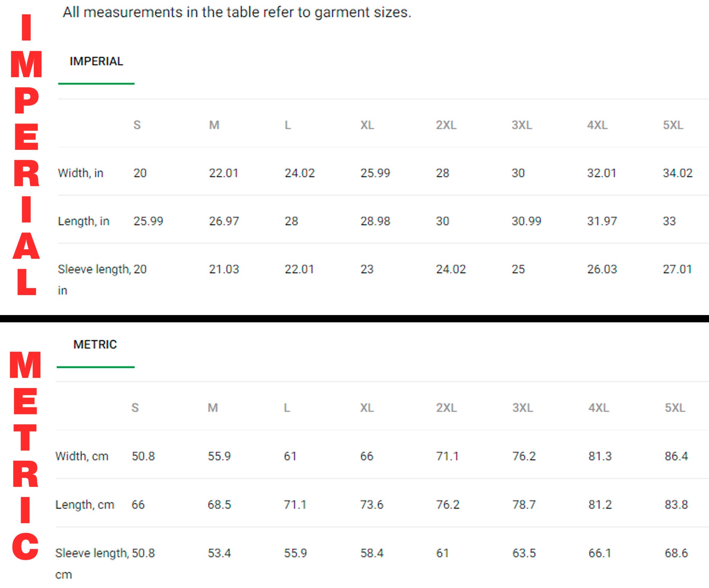Click the S column header in metric table
The width and height of the screenshot is (709, 588).
click(x=135, y=408)
